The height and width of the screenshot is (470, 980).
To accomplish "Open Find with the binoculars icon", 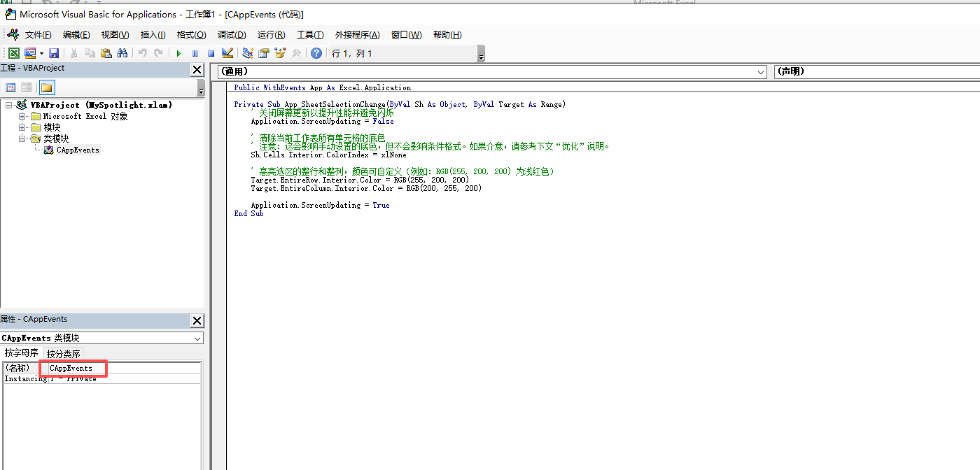I will coord(122,53).
